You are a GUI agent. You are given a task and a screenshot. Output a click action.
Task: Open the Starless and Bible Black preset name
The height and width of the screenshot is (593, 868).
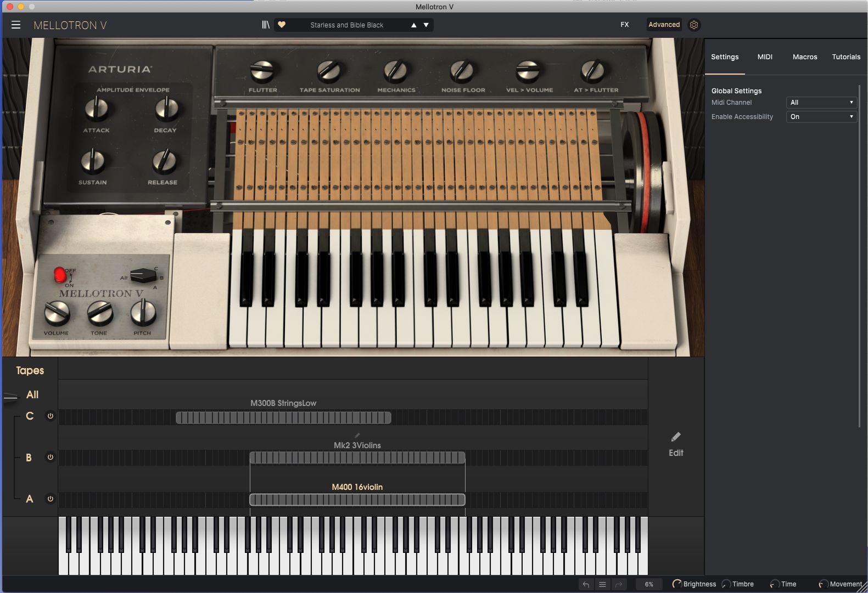[347, 25]
